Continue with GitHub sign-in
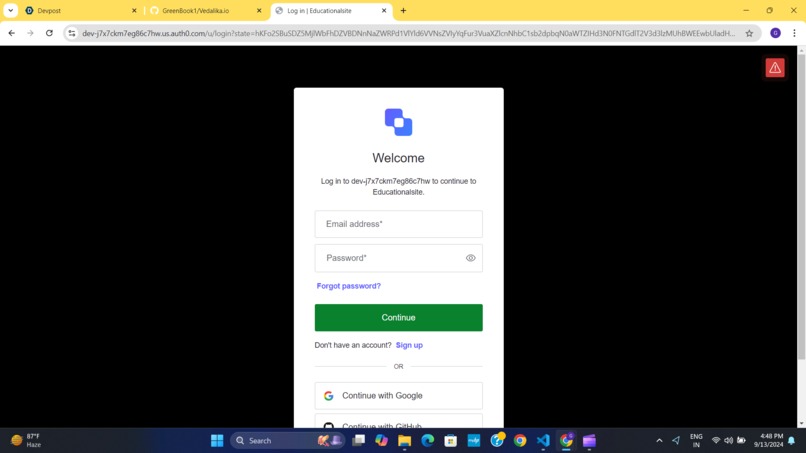Screen dimensions: 806x453 tap(398, 422)
